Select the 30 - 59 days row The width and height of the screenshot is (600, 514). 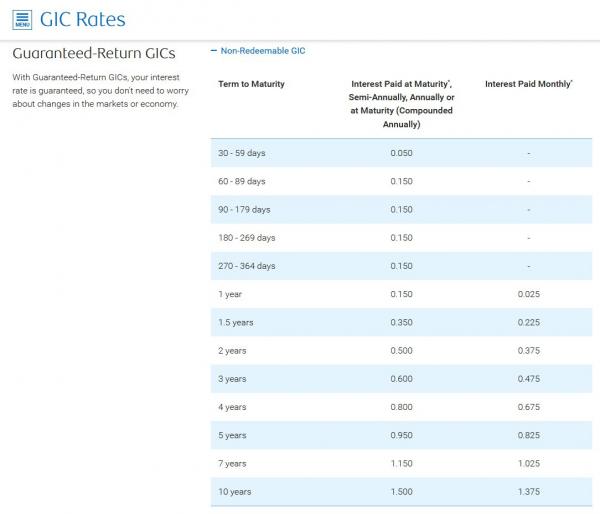point(242,153)
